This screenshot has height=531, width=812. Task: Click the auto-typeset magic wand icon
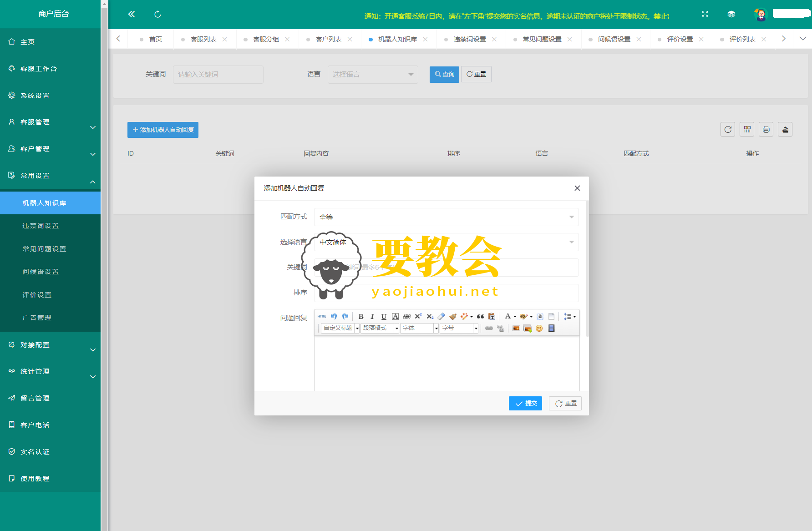[x=464, y=316]
